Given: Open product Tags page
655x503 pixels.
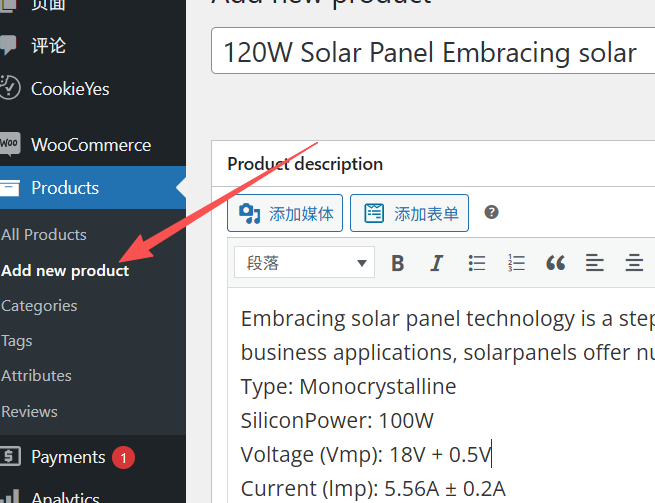Looking at the screenshot, I should pos(17,340).
